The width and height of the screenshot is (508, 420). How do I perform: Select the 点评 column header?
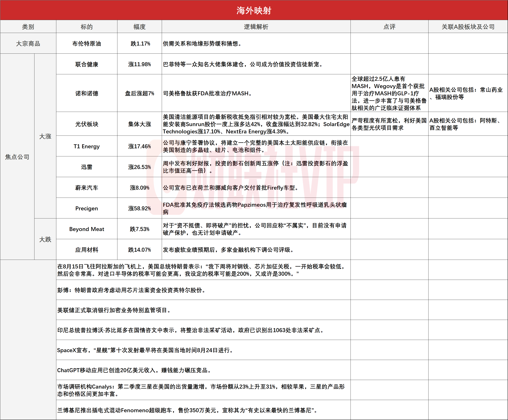[389, 27]
